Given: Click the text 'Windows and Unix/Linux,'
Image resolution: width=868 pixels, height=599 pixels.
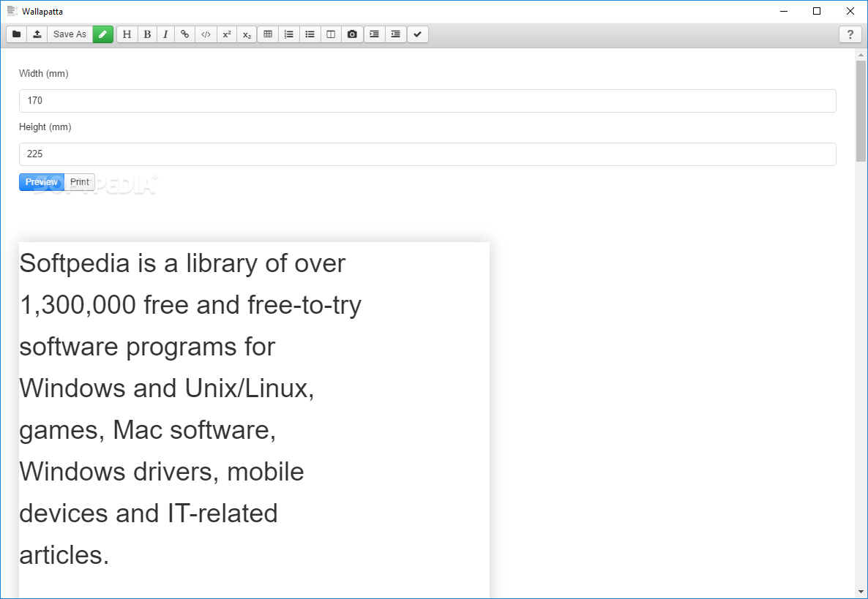Looking at the screenshot, I should [x=167, y=388].
